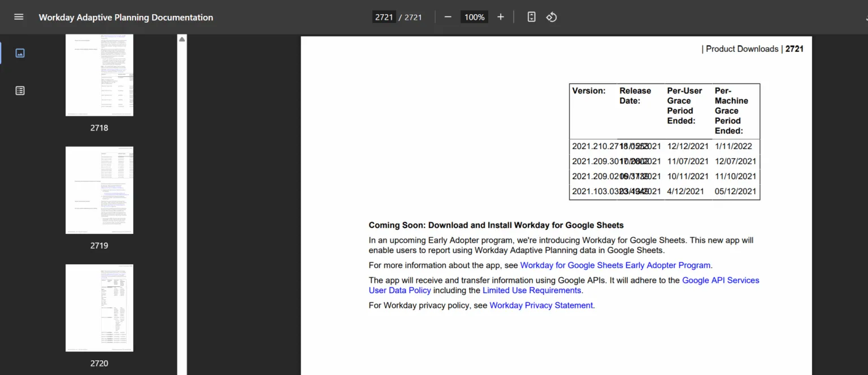Click the zoom in plus button
Viewport: 868px width, 375px height.
click(500, 17)
